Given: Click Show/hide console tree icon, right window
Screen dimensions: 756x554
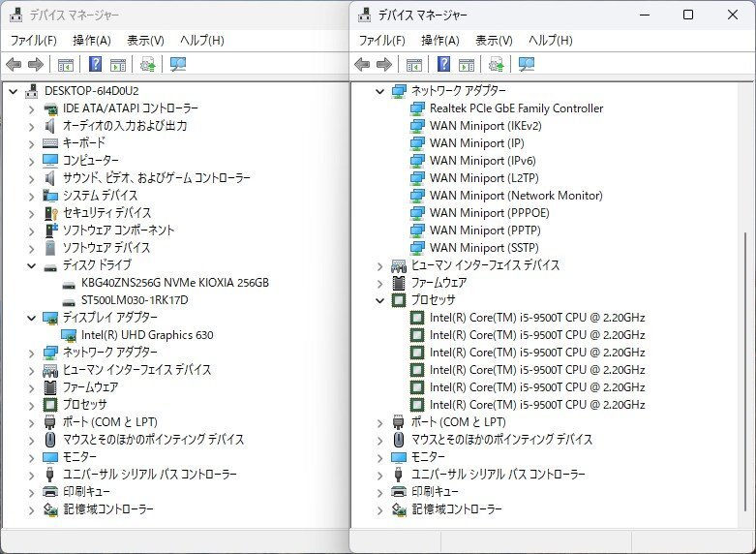Looking at the screenshot, I should click(x=414, y=65).
